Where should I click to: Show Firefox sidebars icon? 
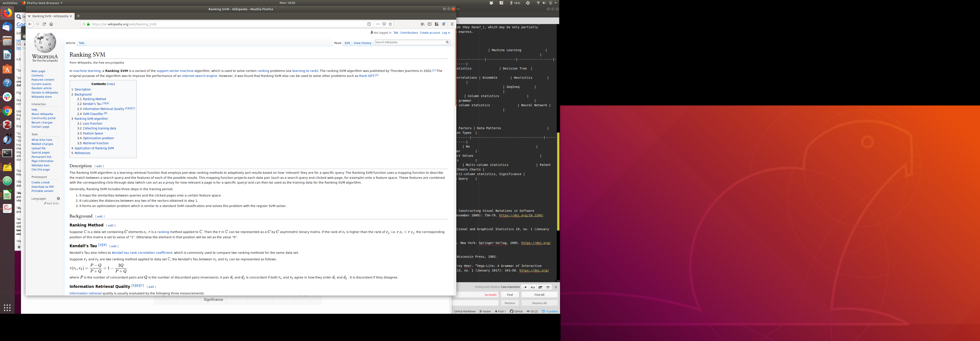[429, 24]
